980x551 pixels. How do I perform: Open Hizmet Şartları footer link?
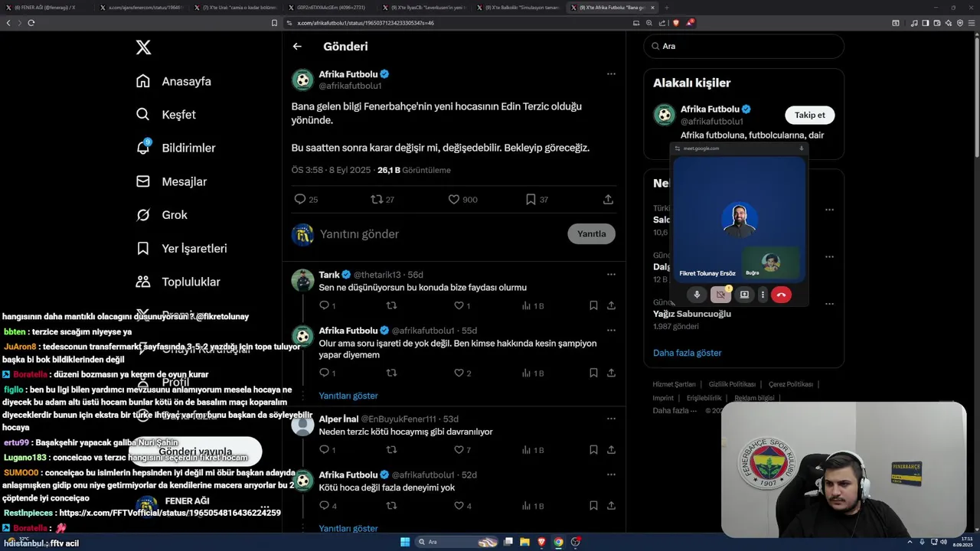(x=675, y=384)
